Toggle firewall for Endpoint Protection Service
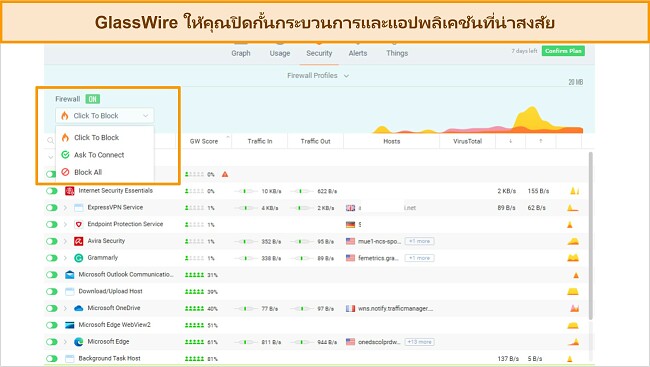650x367 pixels. pyautogui.click(x=52, y=224)
